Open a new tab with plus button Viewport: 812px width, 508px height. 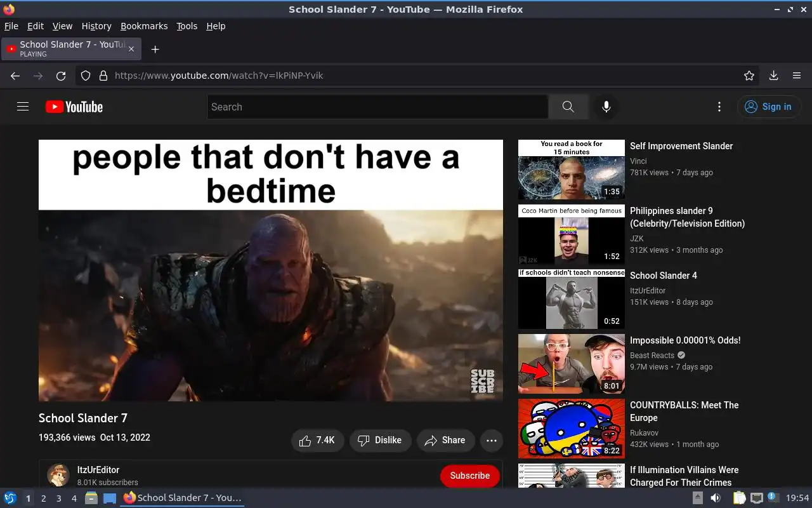[x=155, y=49]
